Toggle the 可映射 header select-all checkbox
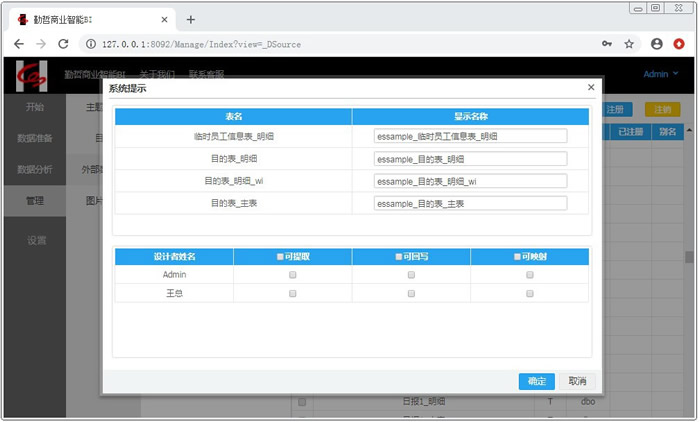The width and height of the screenshot is (700, 422). click(x=518, y=256)
